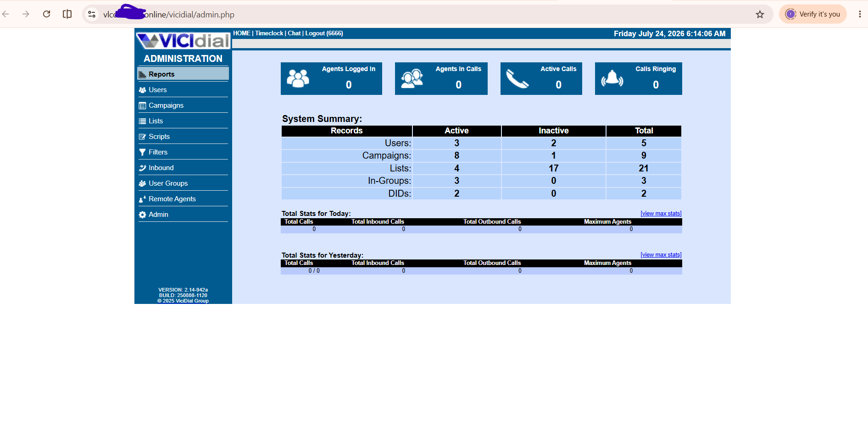Viewport: 868px width, 441px height.
Task: Open the Lists menu item
Action: [x=156, y=121]
